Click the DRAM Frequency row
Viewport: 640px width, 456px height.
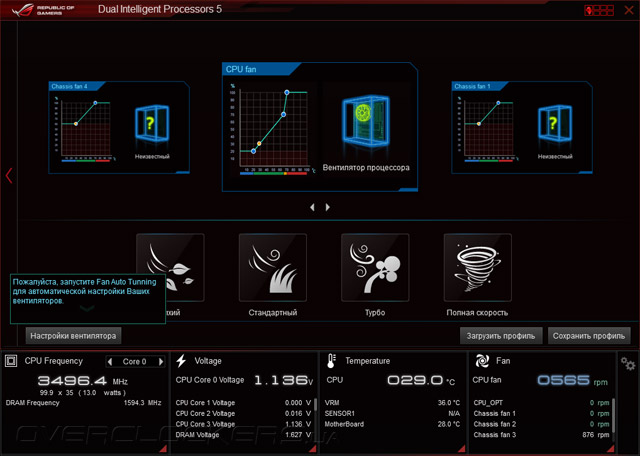click(84, 403)
